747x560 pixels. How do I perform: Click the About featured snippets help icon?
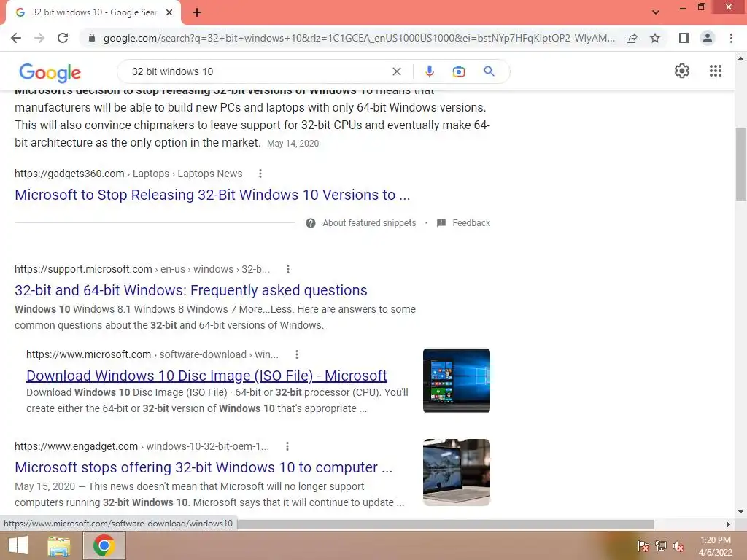pyautogui.click(x=311, y=223)
